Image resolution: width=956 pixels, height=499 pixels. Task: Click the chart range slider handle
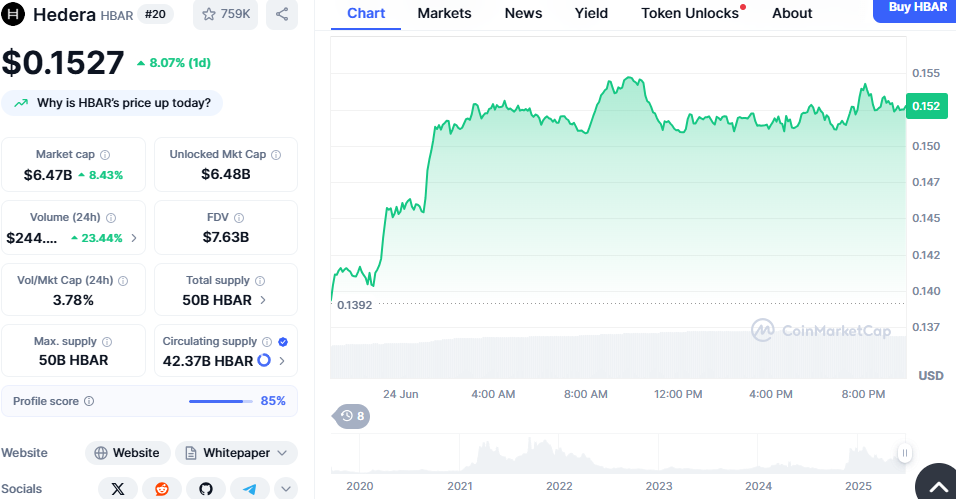(905, 453)
